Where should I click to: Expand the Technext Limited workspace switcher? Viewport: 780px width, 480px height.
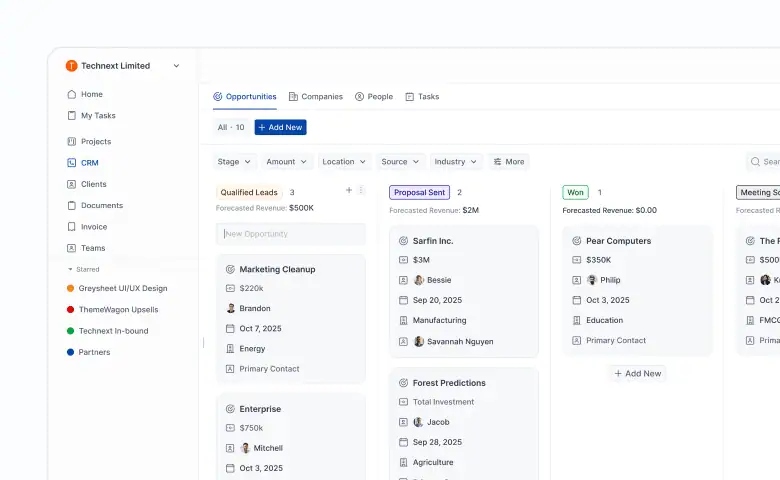(x=176, y=66)
